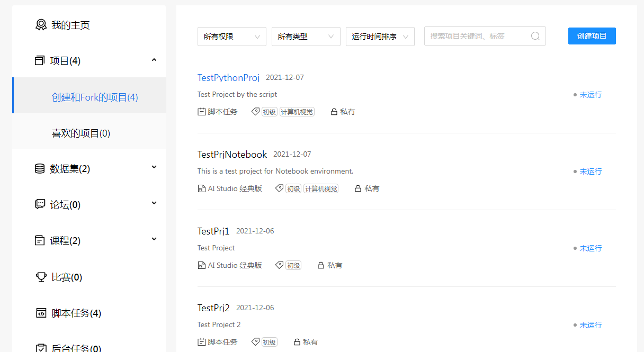Click the script task icon in TestPrj2 row

click(x=201, y=342)
